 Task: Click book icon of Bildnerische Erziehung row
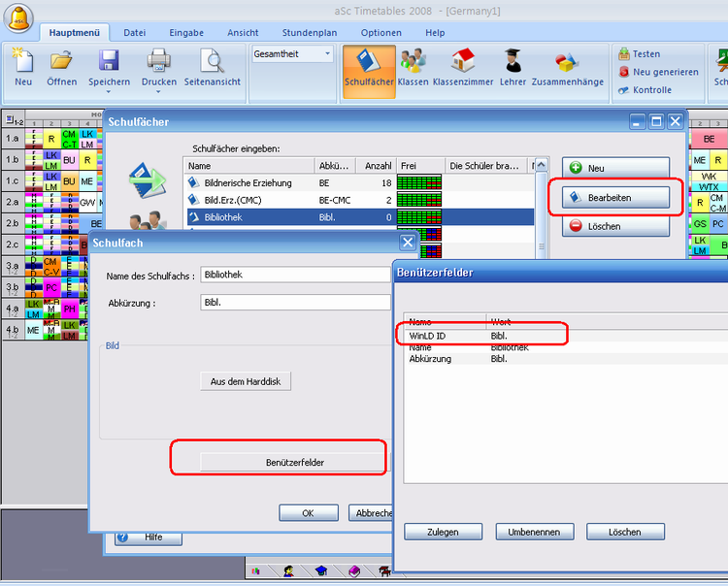point(193,182)
